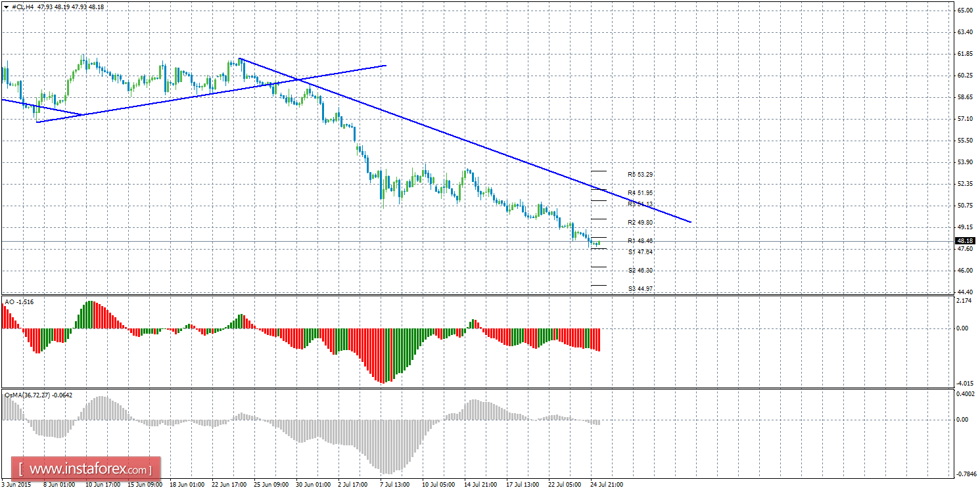Click the 60.25 price scale value
The image size is (980, 490).
[x=965, y=76]
